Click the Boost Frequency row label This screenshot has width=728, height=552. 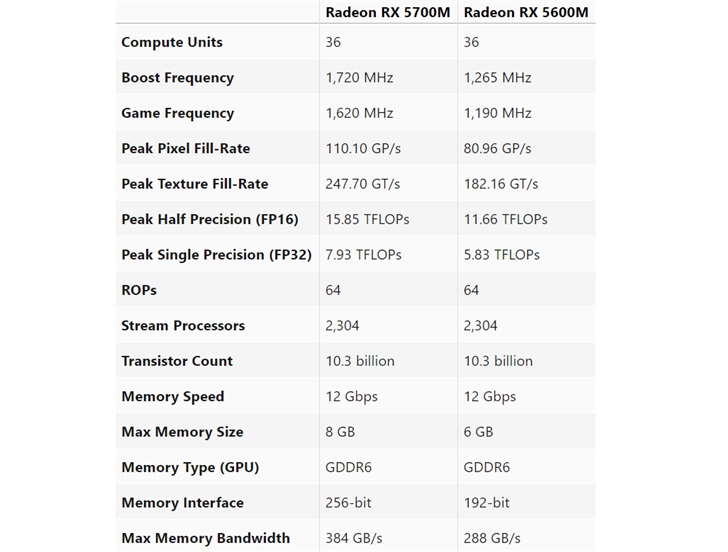[x=177, y=78]
